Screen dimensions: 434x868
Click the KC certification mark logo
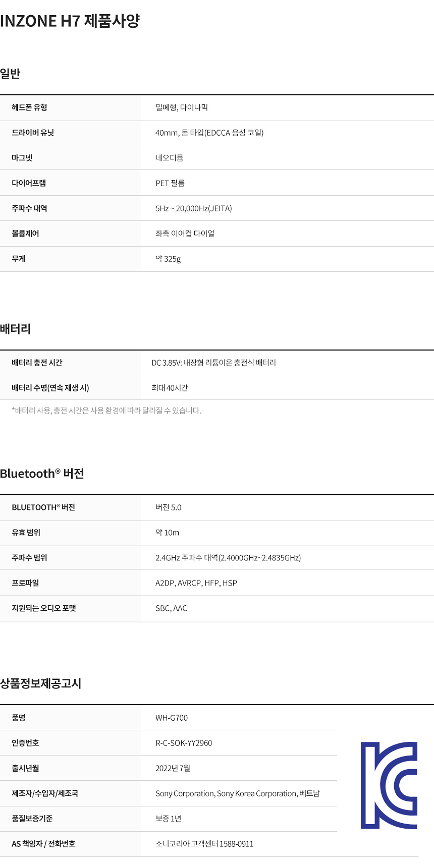[x=389, y=785]
